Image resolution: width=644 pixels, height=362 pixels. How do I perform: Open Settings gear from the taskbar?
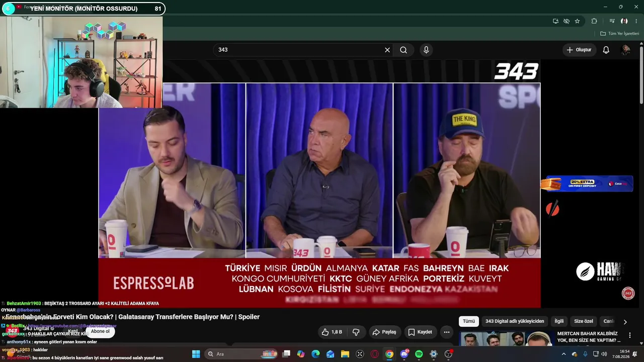434,354
